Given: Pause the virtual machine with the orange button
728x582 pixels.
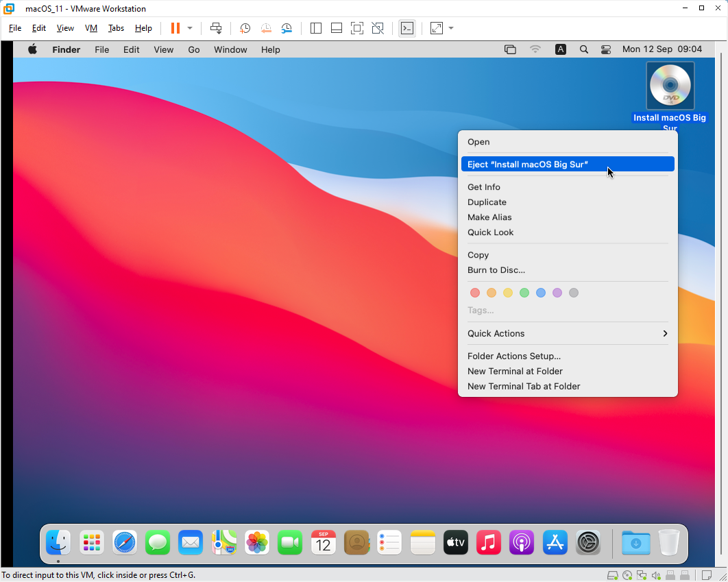Looking at the screenshot, I should pyautogui.click(x=175, y=28).
